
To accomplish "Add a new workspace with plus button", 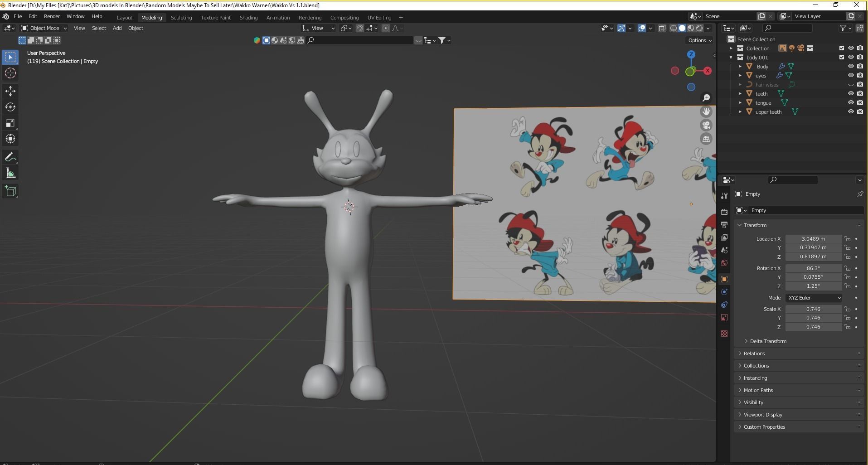I will 401,18.
